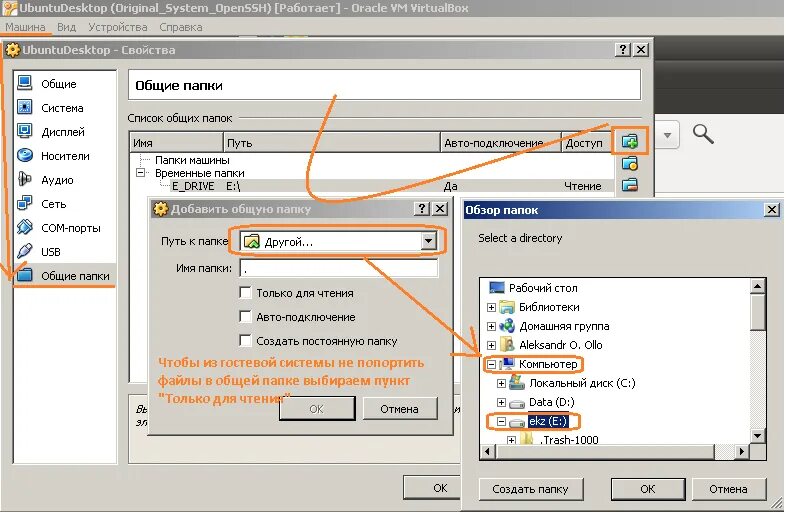Click Отмена in Обзор папок dialog
The width and height of the screenshot is (786, 512).
pyautogui.click(x=728, y=489)
